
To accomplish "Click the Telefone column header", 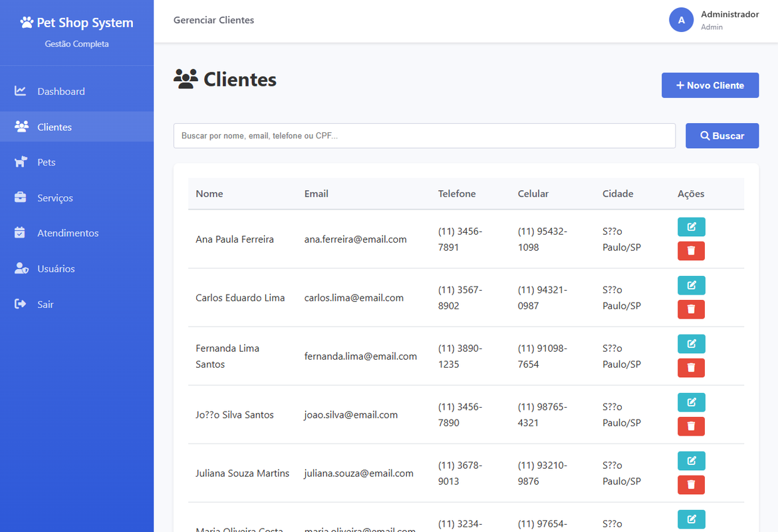I will click(456, 194).
